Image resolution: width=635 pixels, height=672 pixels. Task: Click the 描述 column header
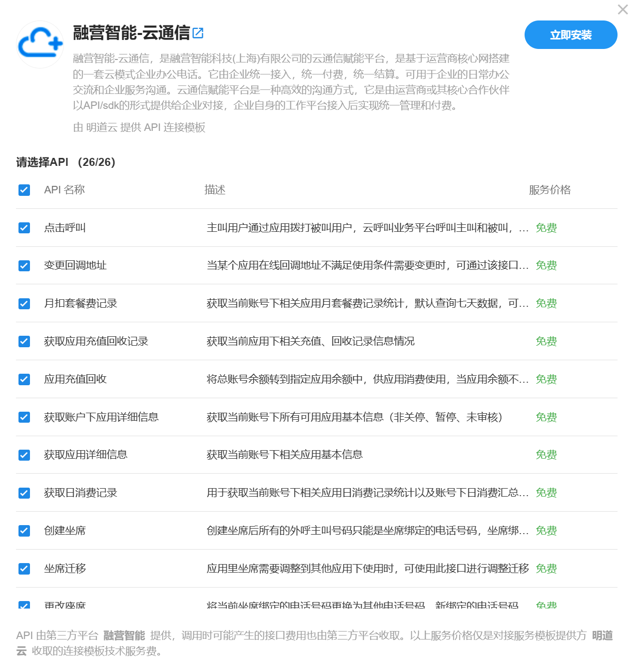tap(215, 190)
